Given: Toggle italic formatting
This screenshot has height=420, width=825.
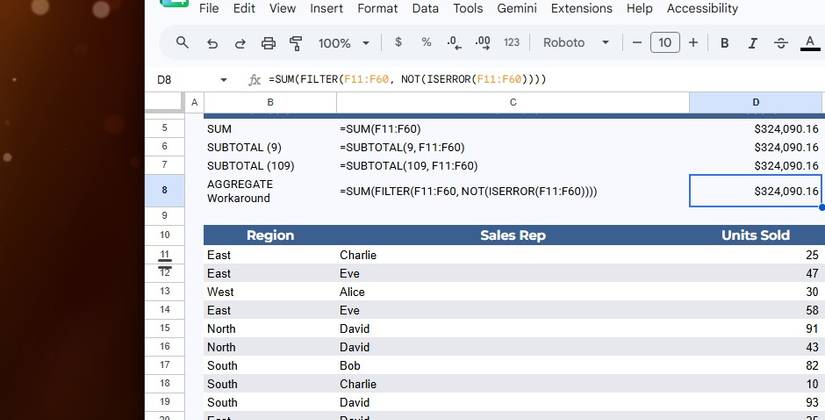Looking at the screenshot, I should 753,43.
